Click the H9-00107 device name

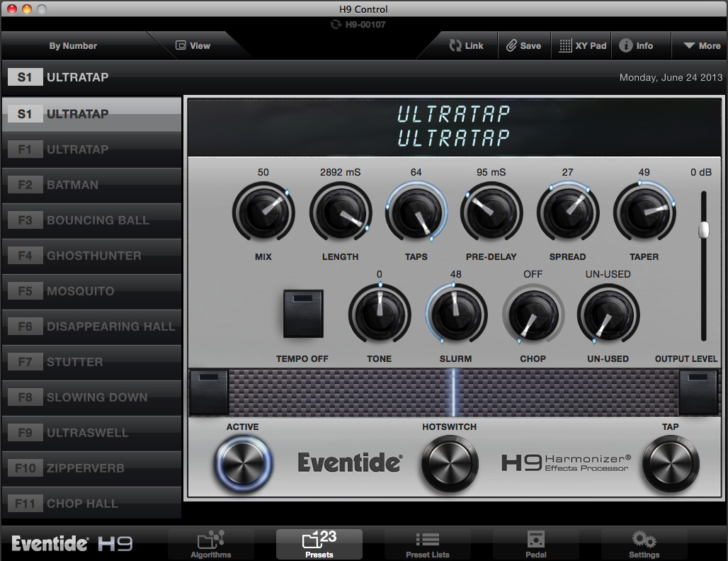(365, 25)
